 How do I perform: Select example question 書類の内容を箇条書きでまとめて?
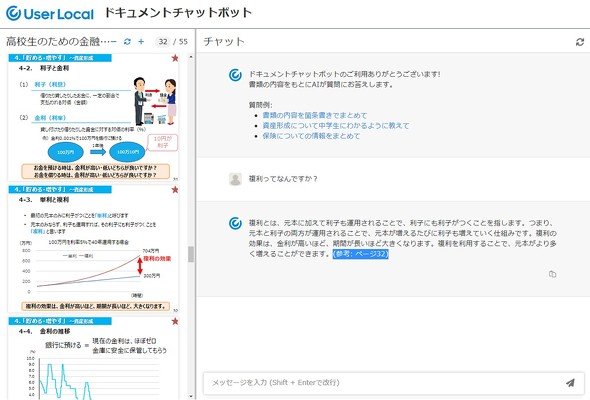click(315, 115)
